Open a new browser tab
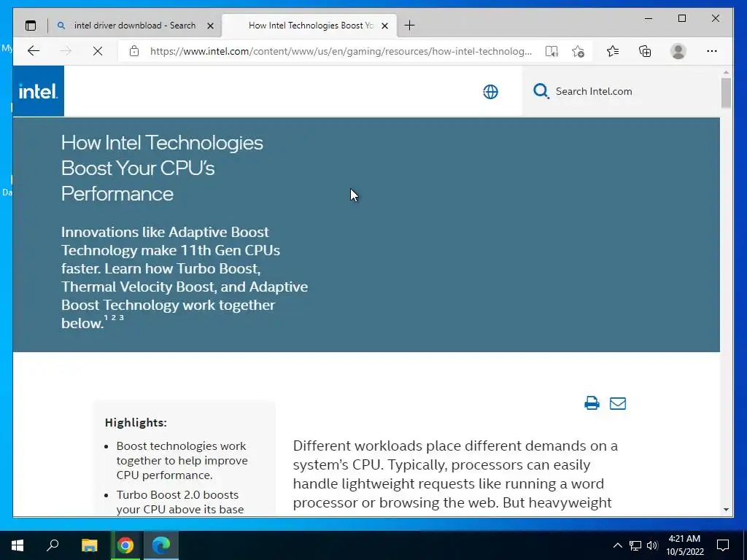 [x=409, y=26]
